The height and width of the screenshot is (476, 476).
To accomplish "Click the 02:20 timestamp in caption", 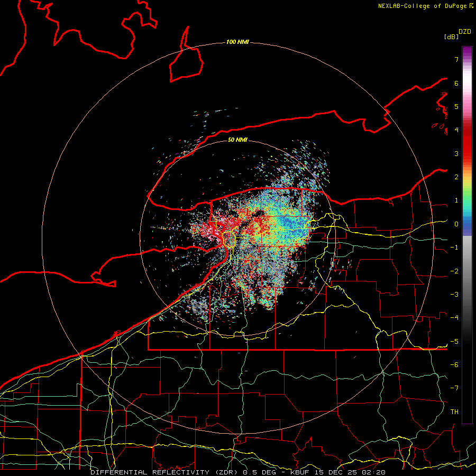I will [374, 472].
